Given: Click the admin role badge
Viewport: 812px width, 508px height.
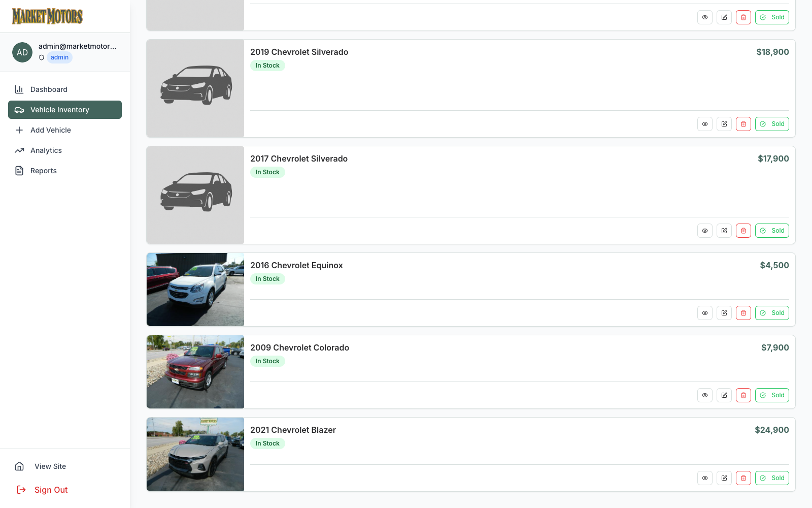Looking at the screenshot, I should pyautogui.click(x=59, y=57).
